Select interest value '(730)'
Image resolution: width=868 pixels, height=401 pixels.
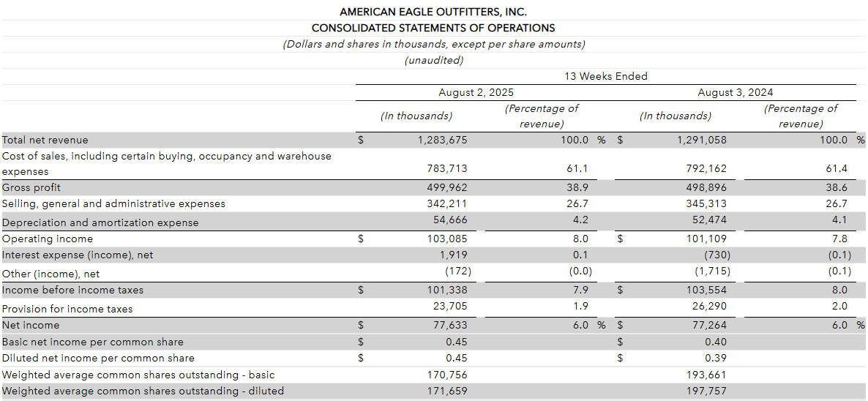pyautogui.click(x=717, y=255)
